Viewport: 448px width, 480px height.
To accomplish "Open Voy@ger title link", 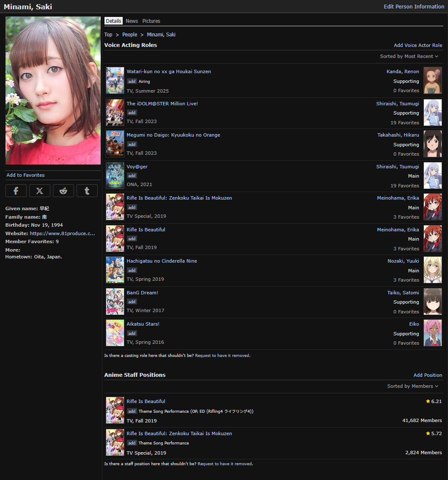I will tap(137, 167).
